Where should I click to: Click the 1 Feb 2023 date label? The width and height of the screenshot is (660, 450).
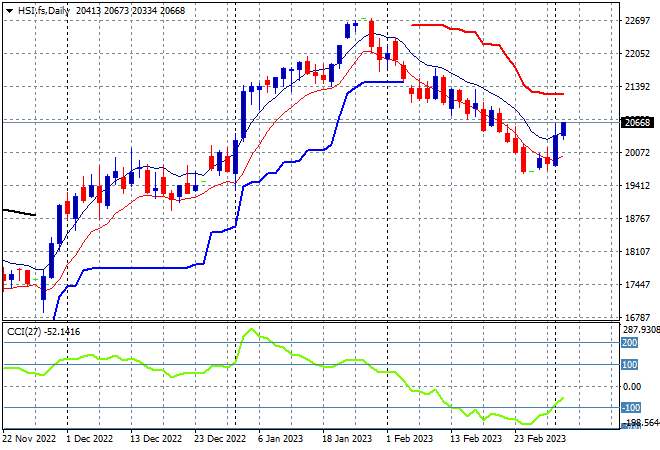click(409, 439)
